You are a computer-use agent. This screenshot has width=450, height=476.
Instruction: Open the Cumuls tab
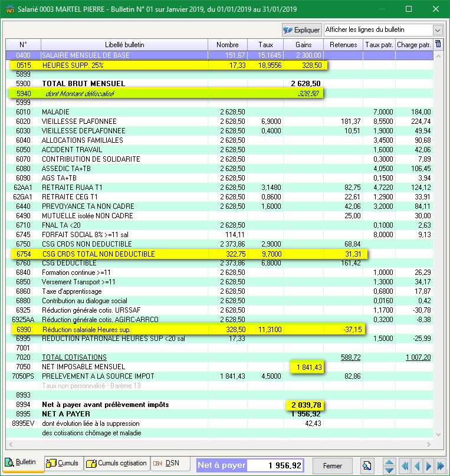[64, 463]
